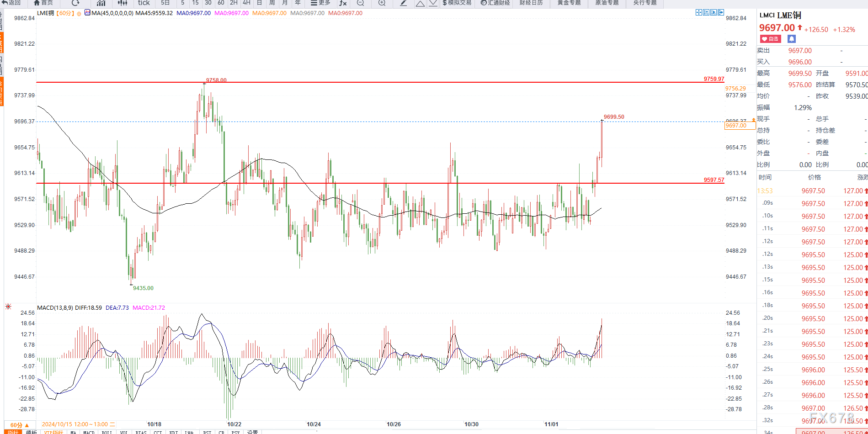
Task: Click the zoom out magnifier icon
Action: click(x=360, y=3)
